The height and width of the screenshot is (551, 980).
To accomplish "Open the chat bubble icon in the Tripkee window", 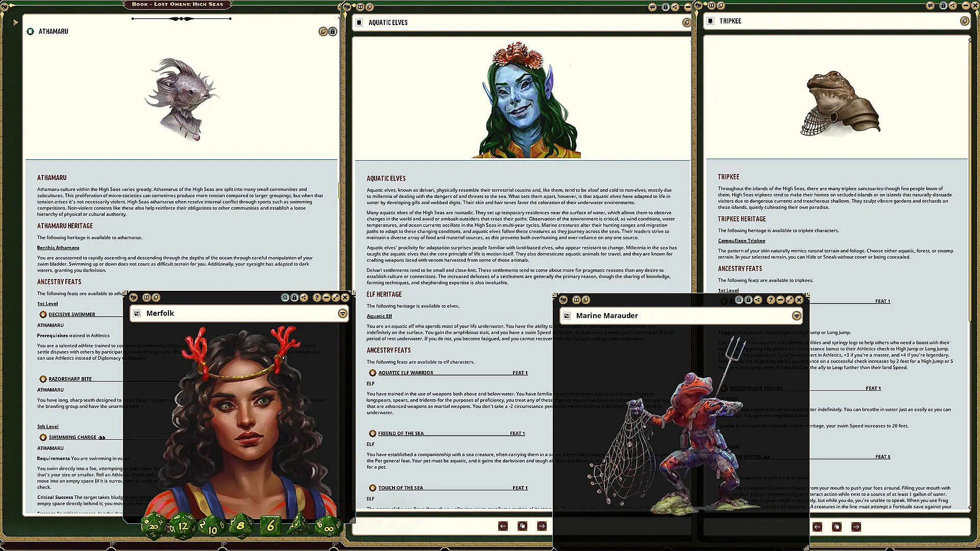I will point(930,6).
